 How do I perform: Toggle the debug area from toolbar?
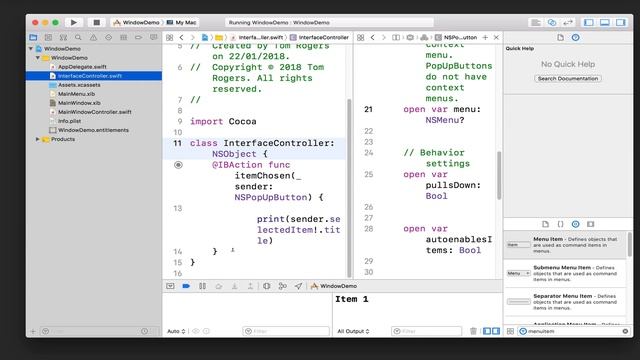[604, 22]
